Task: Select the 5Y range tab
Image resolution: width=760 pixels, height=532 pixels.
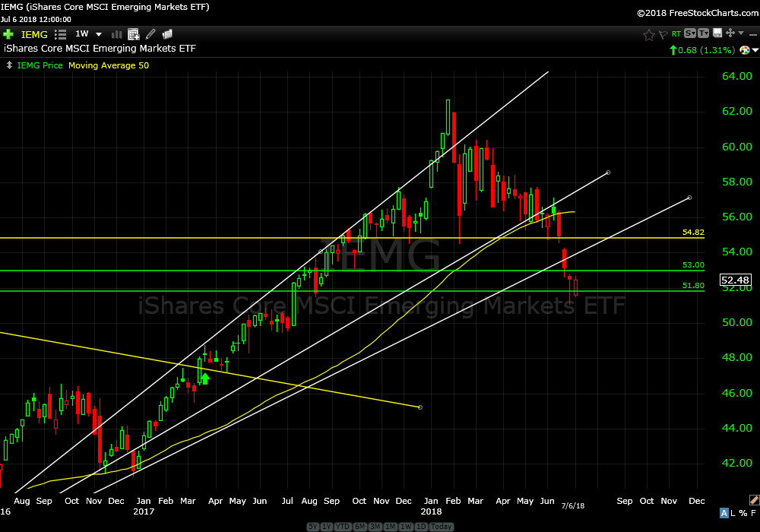Action: click(x=312, y=527)
